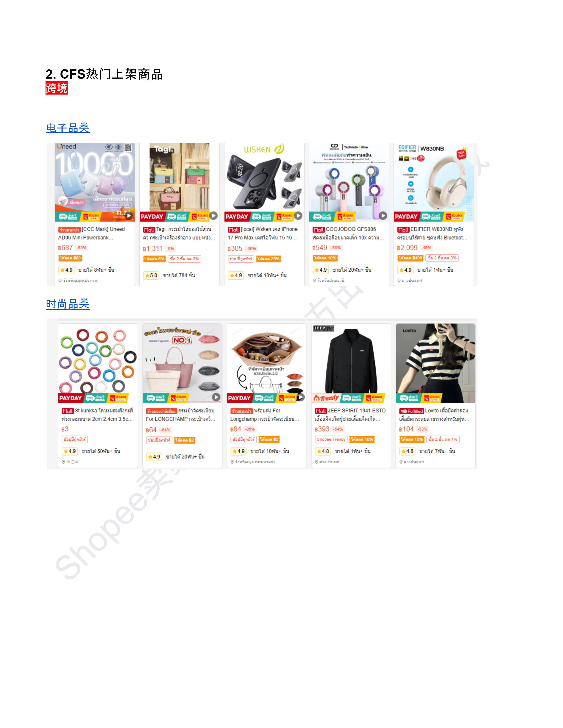
Task: Click the JEEP black jacket image
Action: (351, 363)
